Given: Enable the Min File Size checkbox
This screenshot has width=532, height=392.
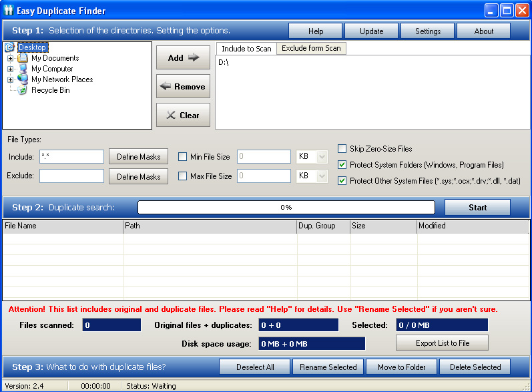Looking at the screenshot, I should click(x=182, y=157).
